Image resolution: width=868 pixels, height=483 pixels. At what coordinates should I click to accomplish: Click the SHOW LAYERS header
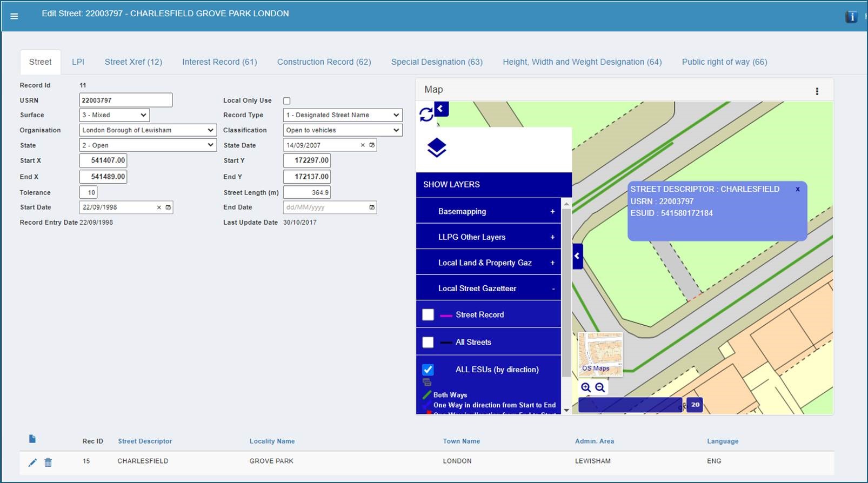pos(494,185)
